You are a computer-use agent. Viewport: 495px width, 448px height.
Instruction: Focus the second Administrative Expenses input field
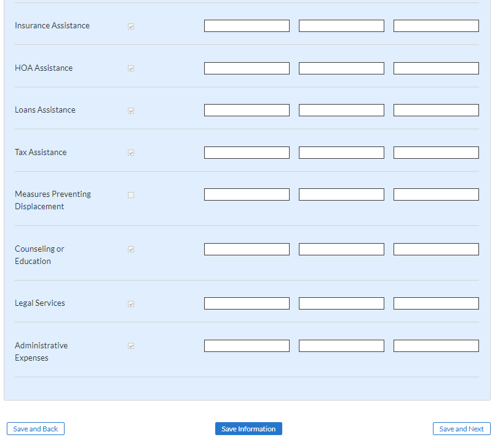tap(341, 346)
